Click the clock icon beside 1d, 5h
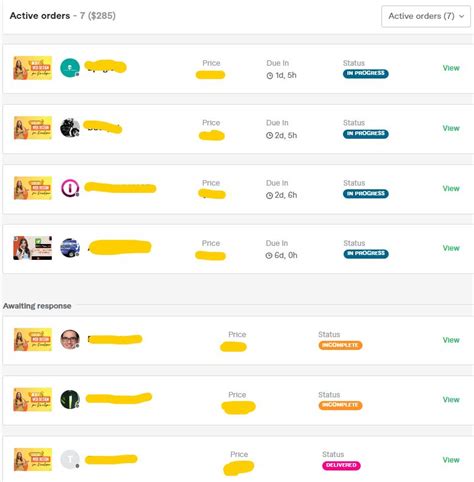This screenshot has height=482, width=474. pyautogui.click(x=270, y=76)
